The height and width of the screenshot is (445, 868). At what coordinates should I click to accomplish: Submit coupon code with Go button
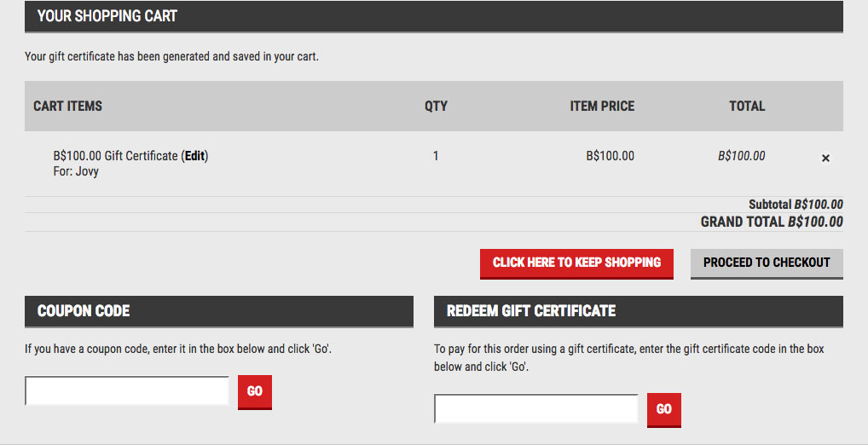pyautogui.click(x=254, y=391)
